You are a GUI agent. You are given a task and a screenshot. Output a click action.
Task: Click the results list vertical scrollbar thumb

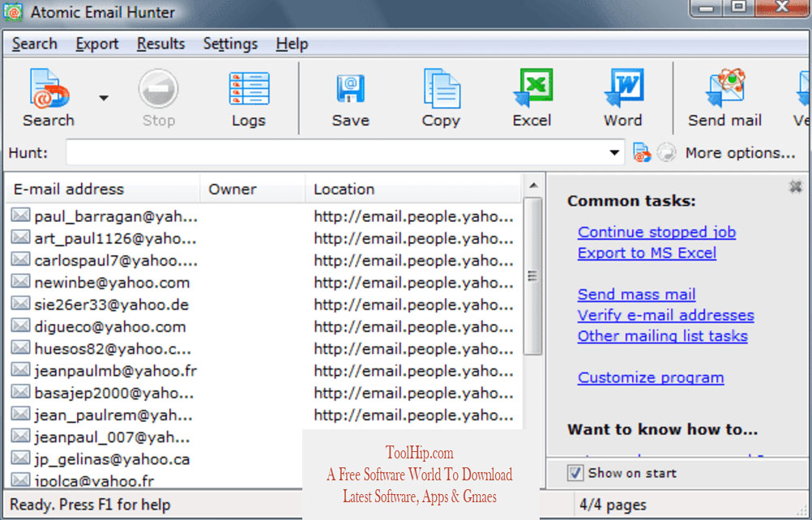coord(532,276)
